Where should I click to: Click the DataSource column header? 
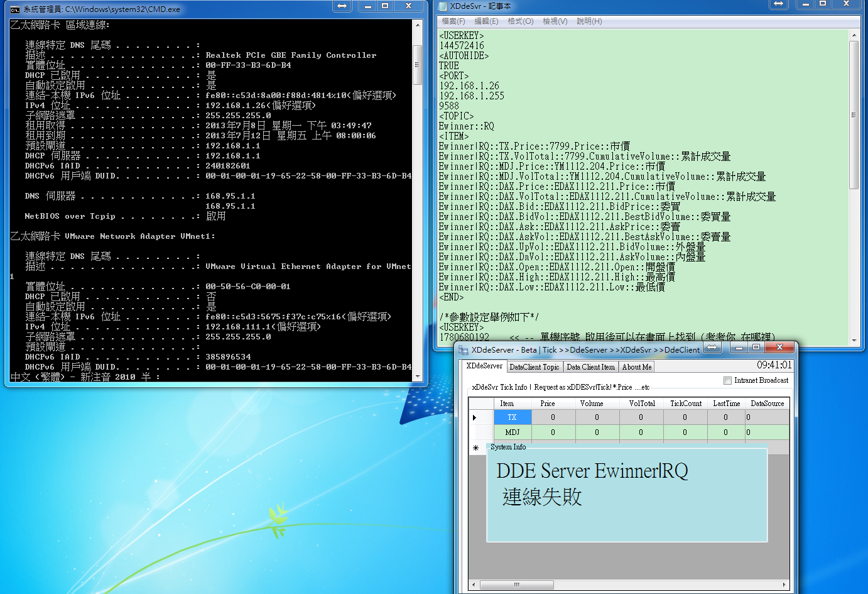pos(767,404)
